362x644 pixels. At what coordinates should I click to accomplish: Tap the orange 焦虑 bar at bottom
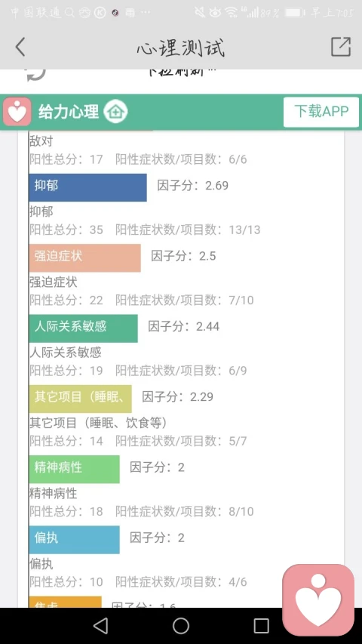66,602
